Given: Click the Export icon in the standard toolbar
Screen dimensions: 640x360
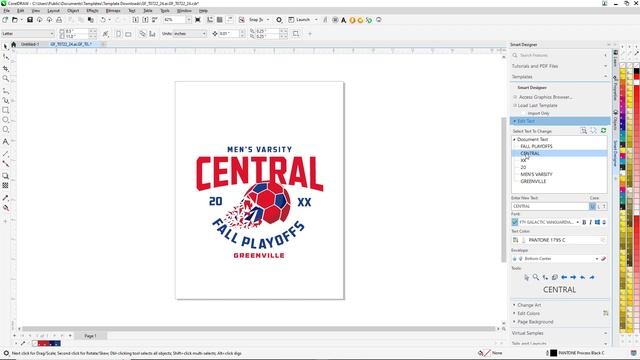Looking at the screenshot, I should click(x=145, y=20).
